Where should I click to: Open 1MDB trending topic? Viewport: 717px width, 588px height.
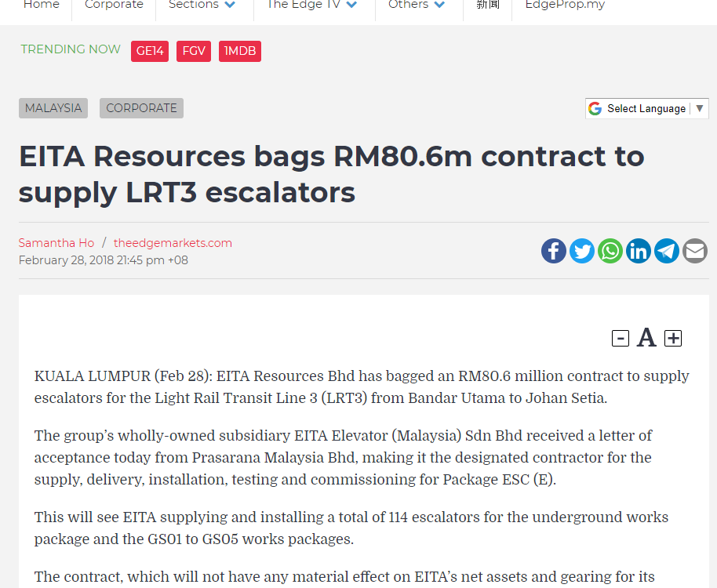[239, 51]
